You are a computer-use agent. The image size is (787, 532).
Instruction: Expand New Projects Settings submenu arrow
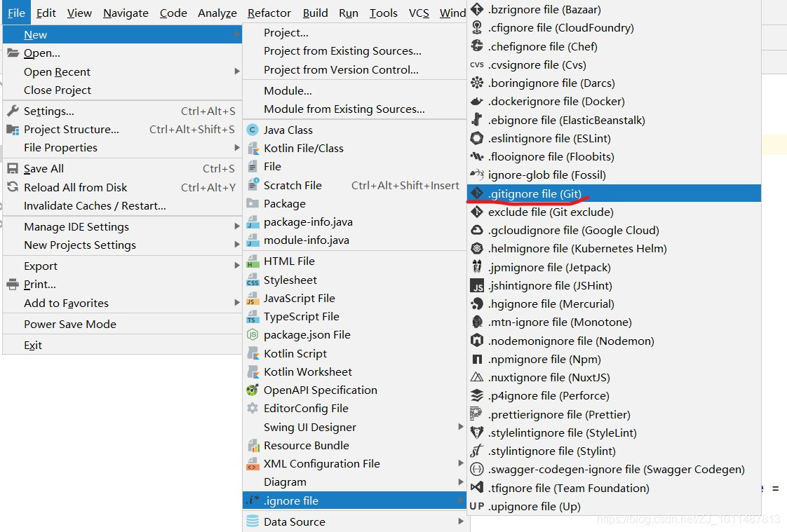point(237,245)
